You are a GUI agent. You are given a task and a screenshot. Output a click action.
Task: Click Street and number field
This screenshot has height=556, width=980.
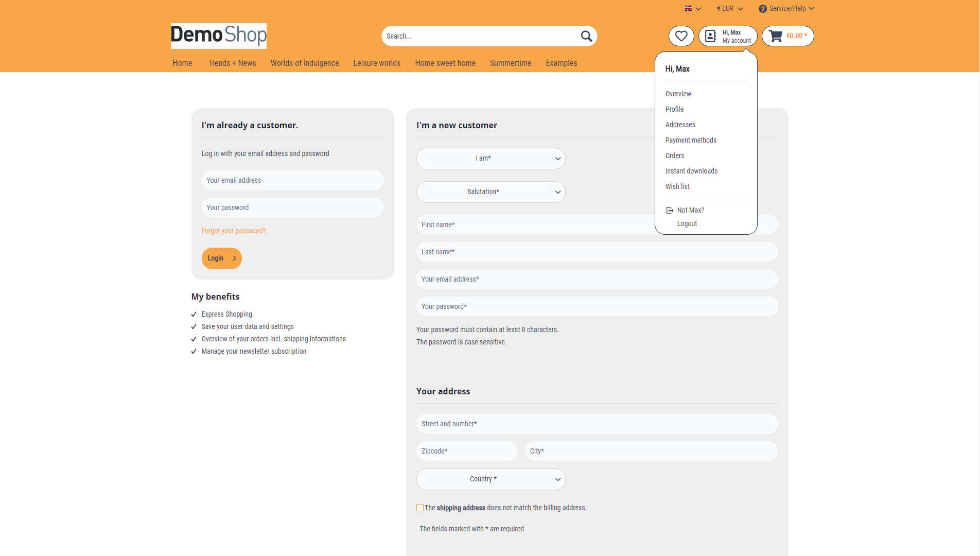pyautogui.click(x=597, y=424)
